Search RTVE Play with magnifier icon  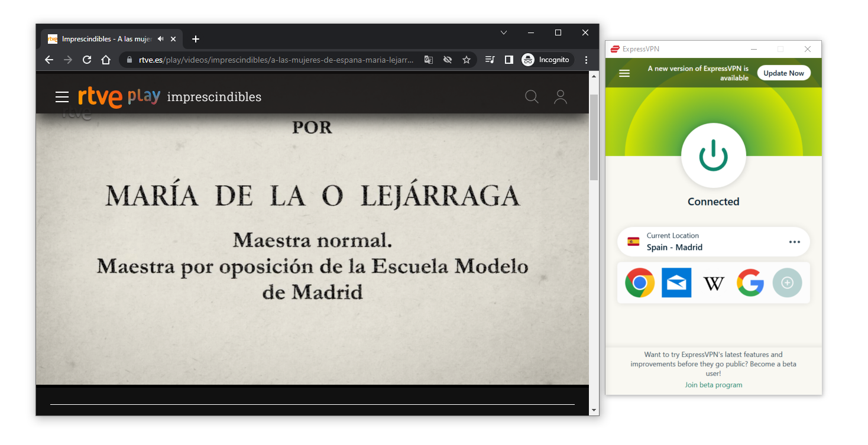click(532, 97)
